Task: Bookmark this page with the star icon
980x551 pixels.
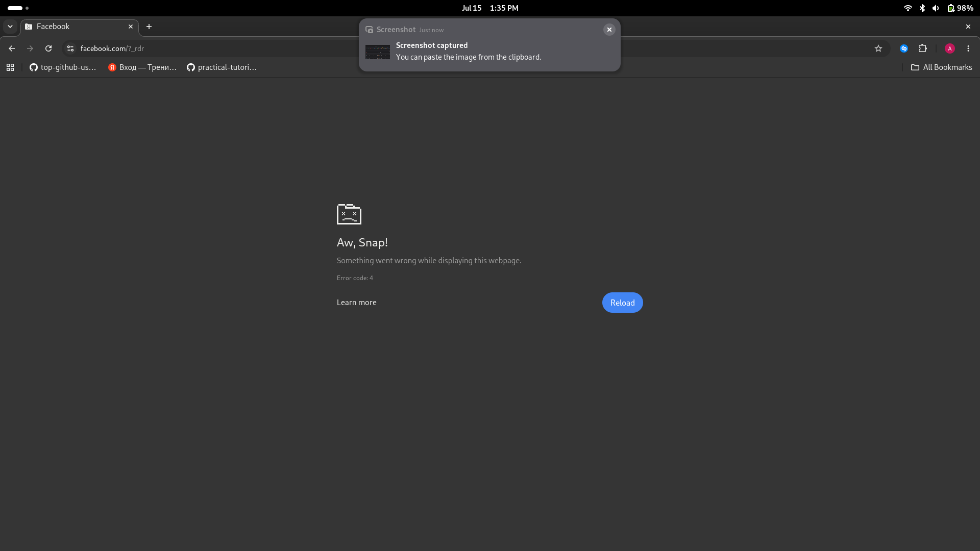Action: [x=878, y=48]
